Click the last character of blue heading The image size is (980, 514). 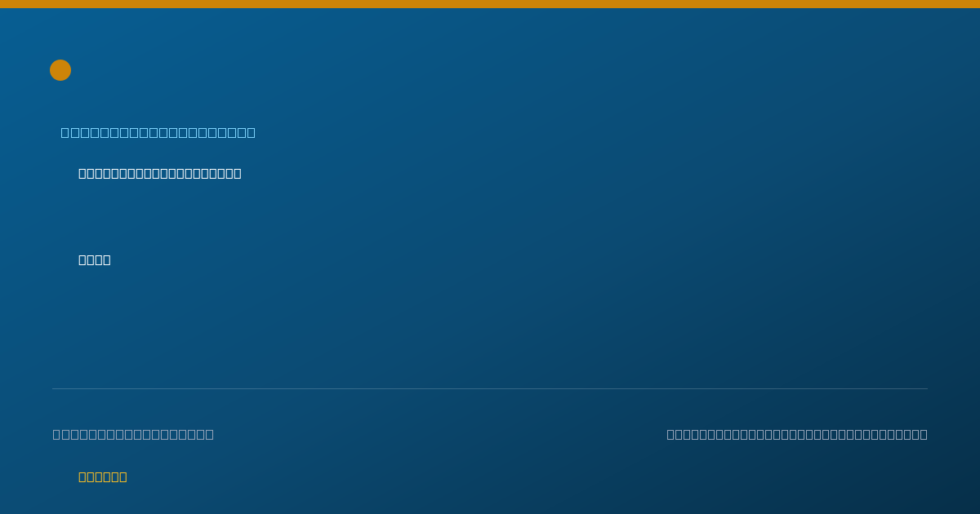coord(252,132)
